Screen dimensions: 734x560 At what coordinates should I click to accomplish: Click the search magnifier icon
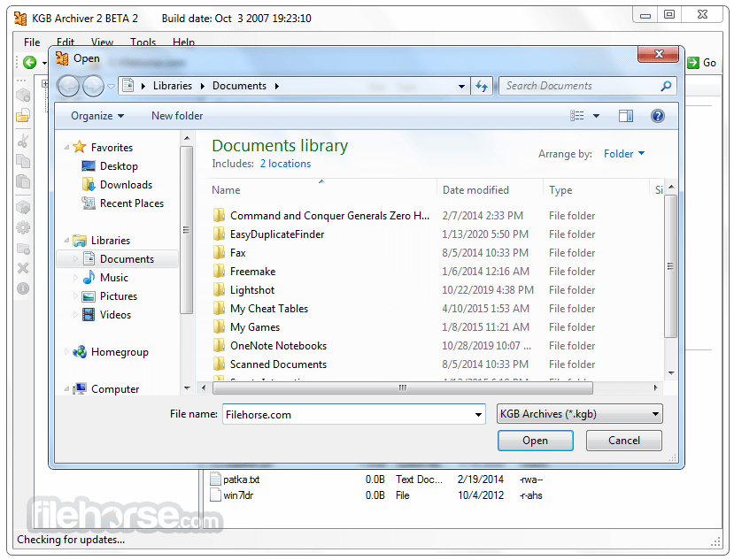pos(666,86)
